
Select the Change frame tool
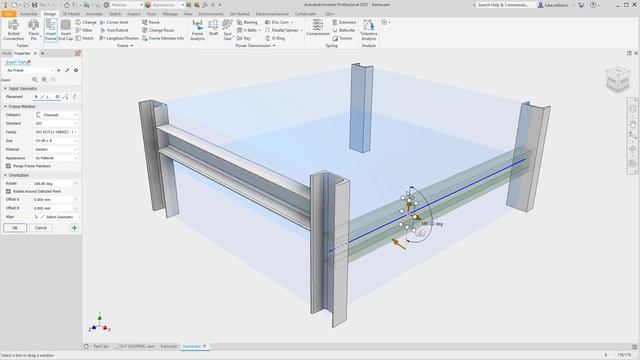pyautogui.click(x=86, y=22)
